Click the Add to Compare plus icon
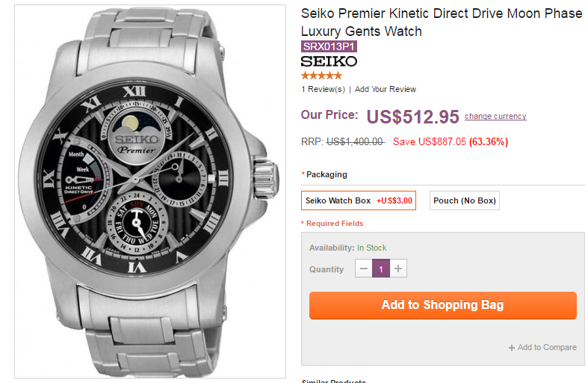 [x=512, y=348]
